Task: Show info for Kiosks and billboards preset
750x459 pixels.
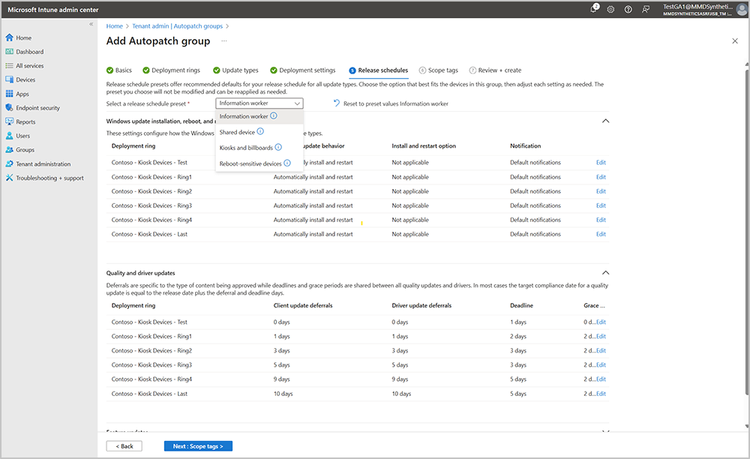Action: coord(278,147)
